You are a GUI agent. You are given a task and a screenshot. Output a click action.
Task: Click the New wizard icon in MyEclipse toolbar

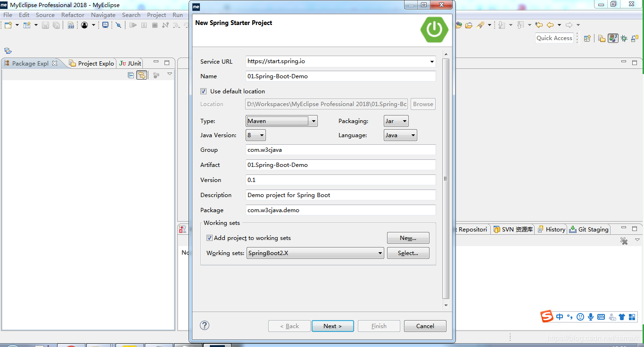tap(8, 25)
